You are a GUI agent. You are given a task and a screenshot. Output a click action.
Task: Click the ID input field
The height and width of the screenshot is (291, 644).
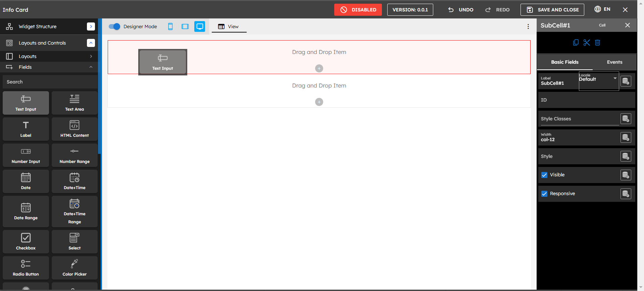[x=587, y=100]
